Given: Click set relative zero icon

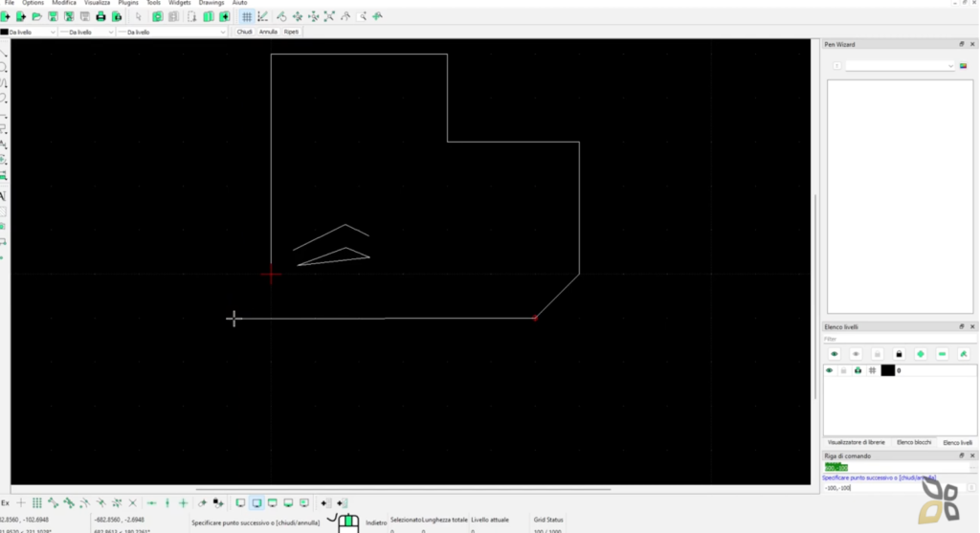Looking at the screenshot, I should (202, 503).
